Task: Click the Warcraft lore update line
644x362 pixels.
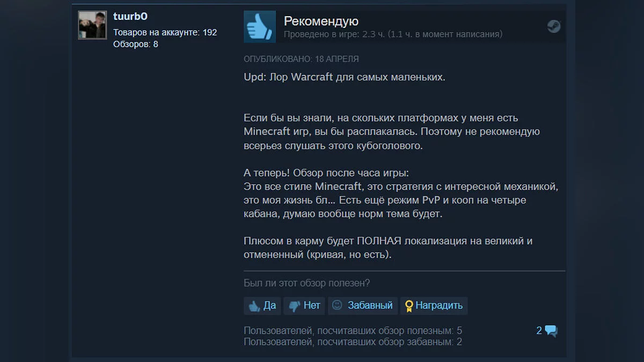Action: coord(345,77)
